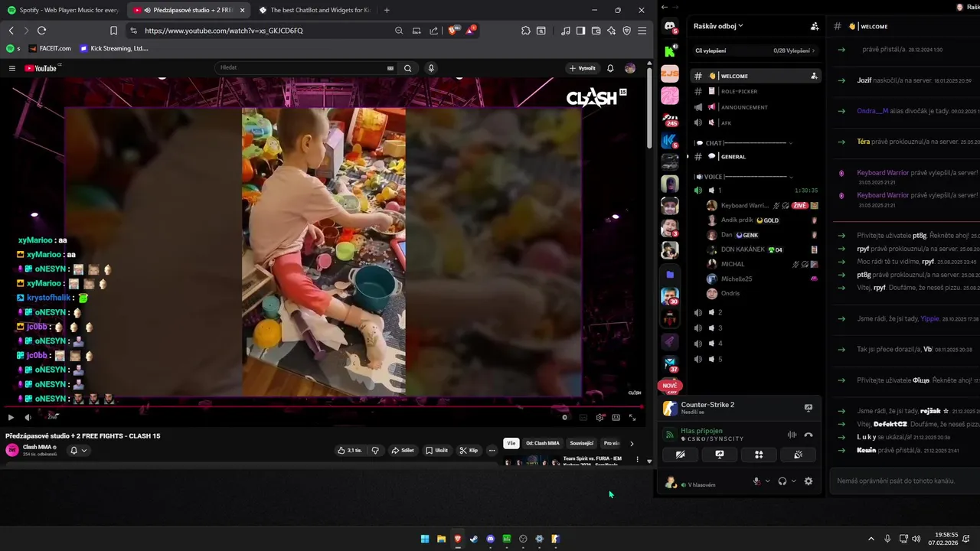Viewport: 980px width, 551px height.
Task: Select the Od: Clash MMA chip
Action: point(543,443)
